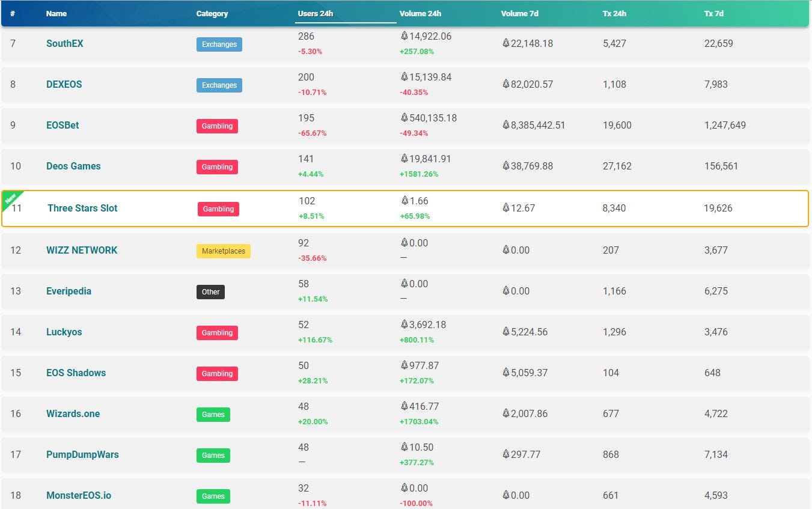Screen dimensions: 812x509
Task: Click WIZZ NETWORK -35.66% users change
Action: pyautogui.click(x=313, y=258)
